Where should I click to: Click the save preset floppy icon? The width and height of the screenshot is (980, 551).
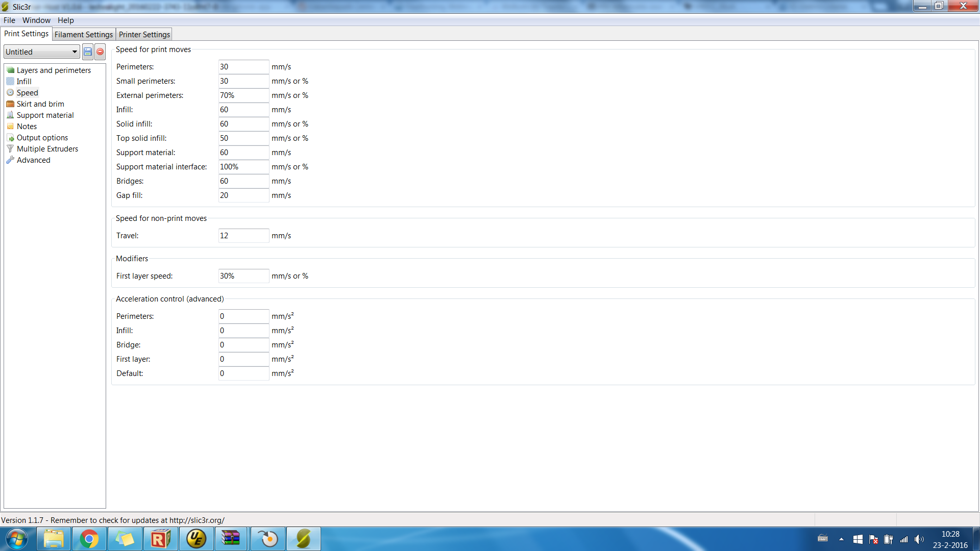[88, 52]
